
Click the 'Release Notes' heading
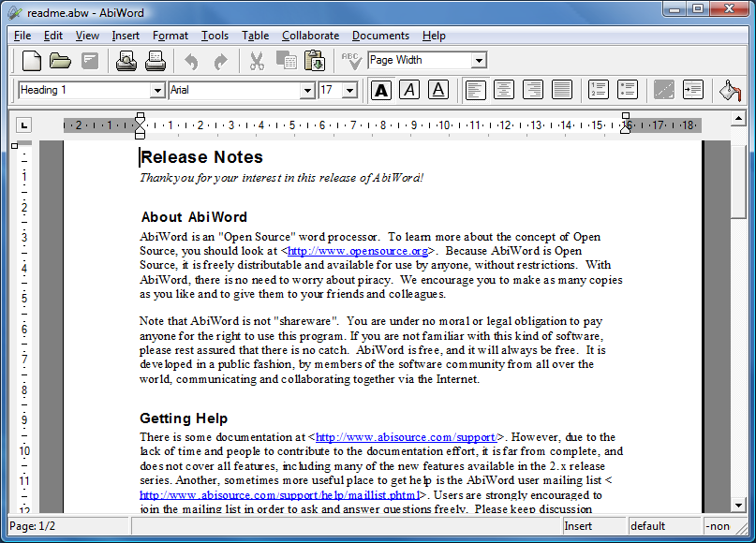tap(202, 157)
